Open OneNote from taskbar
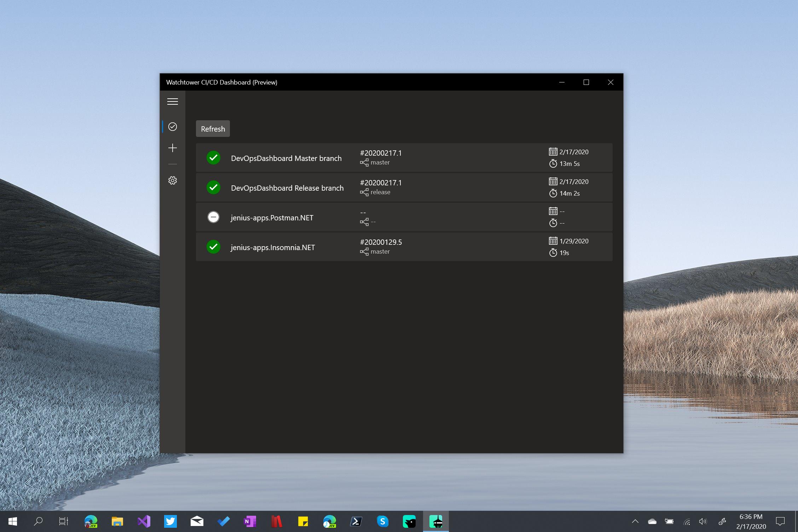Screen dimensions: 798x532 click(x=250, y=521)
